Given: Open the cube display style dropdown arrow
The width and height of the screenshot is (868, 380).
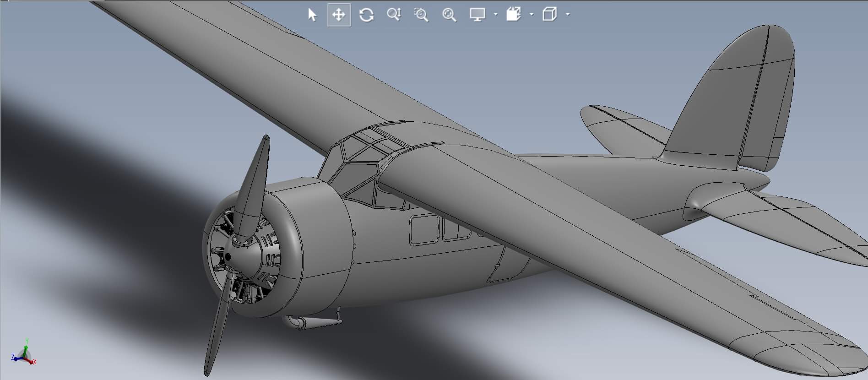Looking at the screenshot, I should coord(568,15).
